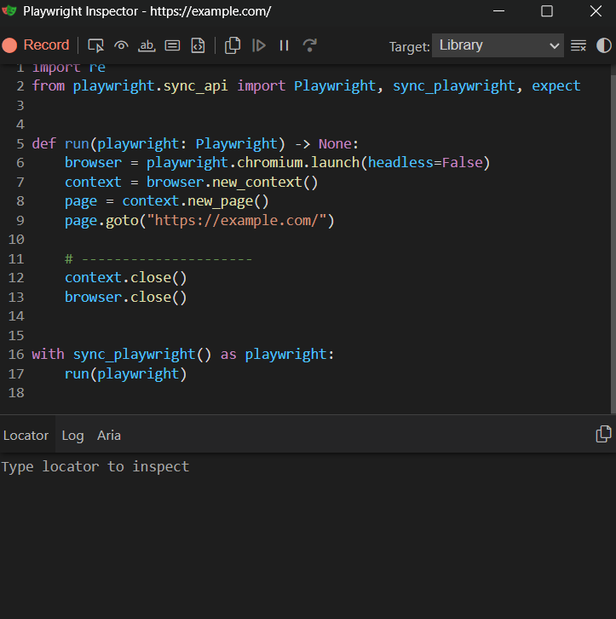This screenshot has width=616, height=619.
Task: Click the Record button
Action: click(x=36, y=45)
